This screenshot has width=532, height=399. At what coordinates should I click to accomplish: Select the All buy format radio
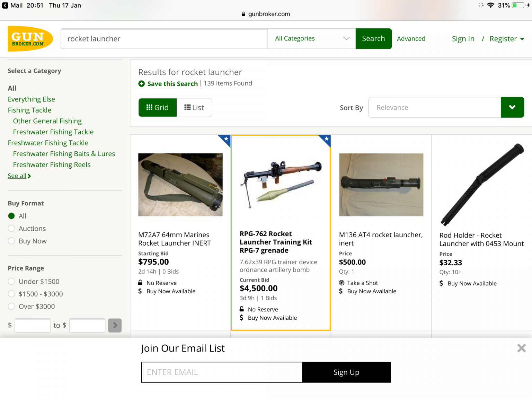(x=11, y=216)
